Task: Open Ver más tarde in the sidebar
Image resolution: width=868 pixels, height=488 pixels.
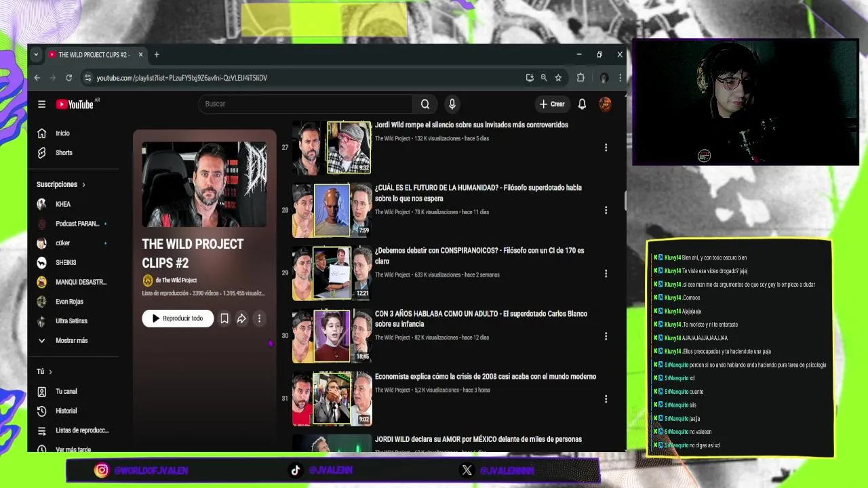Action: click(x=75, y=449)
